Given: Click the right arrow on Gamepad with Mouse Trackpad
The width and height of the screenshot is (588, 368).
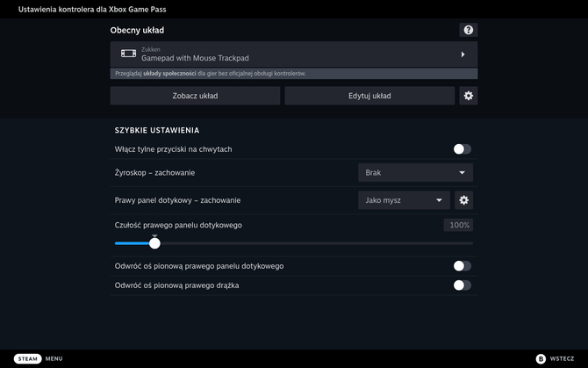Looking at the screenshot, I should [463, 54].
